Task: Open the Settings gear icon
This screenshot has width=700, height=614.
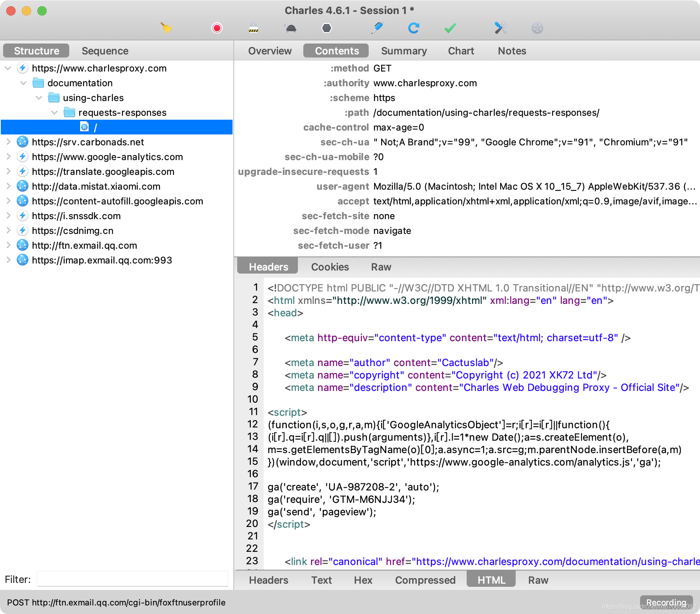Action: pyautogui.click(x=537, y=28)
